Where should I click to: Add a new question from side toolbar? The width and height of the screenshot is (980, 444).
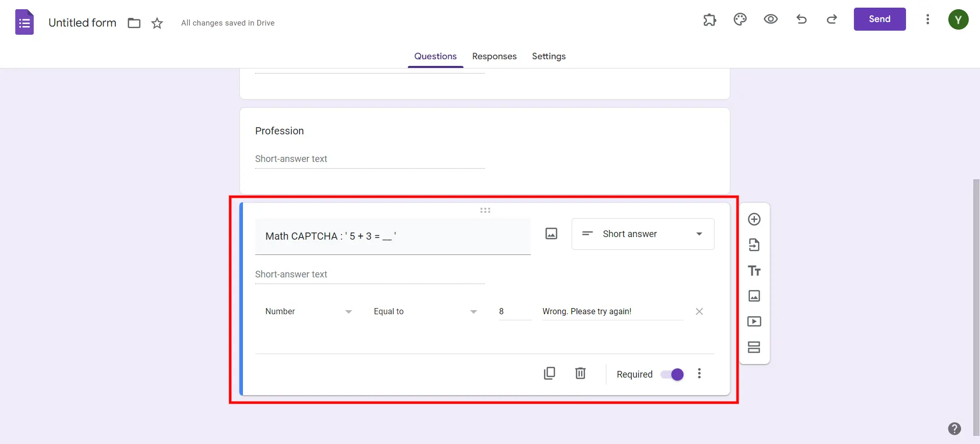[754, 219]
